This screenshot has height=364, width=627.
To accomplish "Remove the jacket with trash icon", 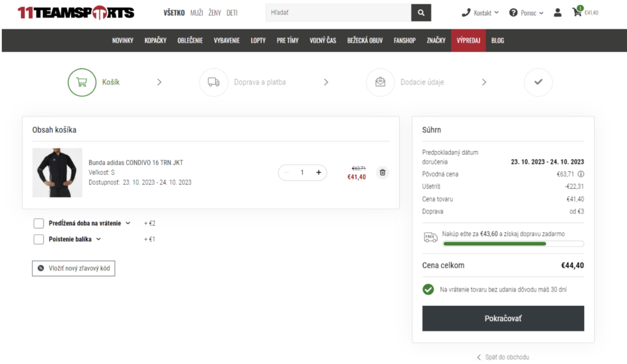I will click(x=383, y=173).
